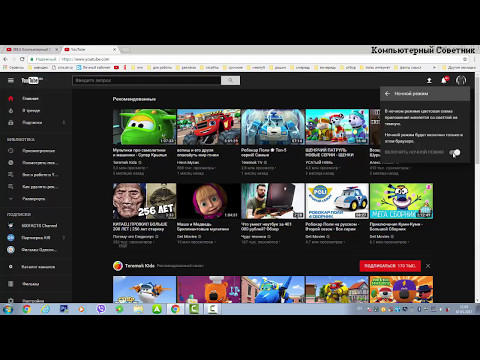
Task: Play the red monster truck video
Action: (209, 127)
